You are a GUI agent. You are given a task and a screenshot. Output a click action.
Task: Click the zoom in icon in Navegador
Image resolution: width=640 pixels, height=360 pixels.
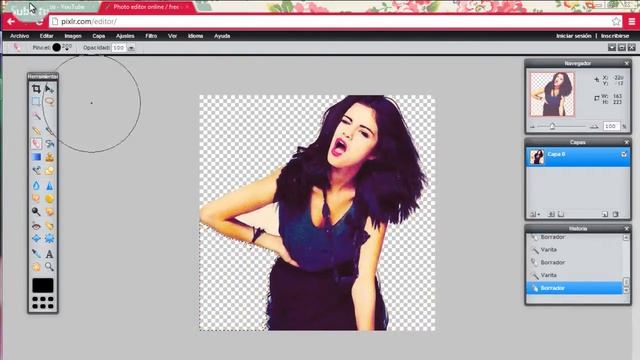(594, 127)
